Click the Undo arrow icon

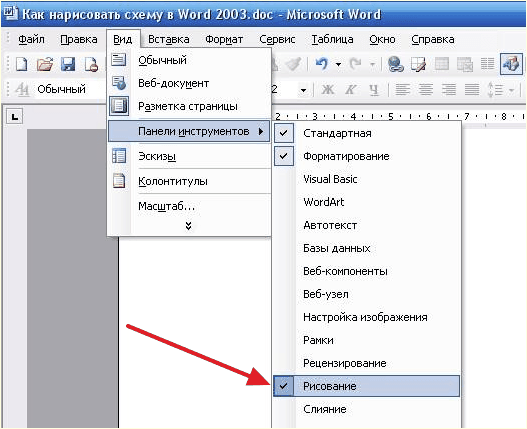(322, 64)
